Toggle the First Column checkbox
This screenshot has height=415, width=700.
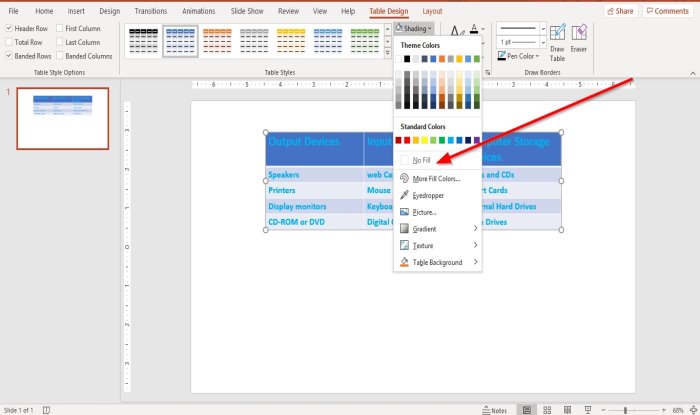pos(60,28)
